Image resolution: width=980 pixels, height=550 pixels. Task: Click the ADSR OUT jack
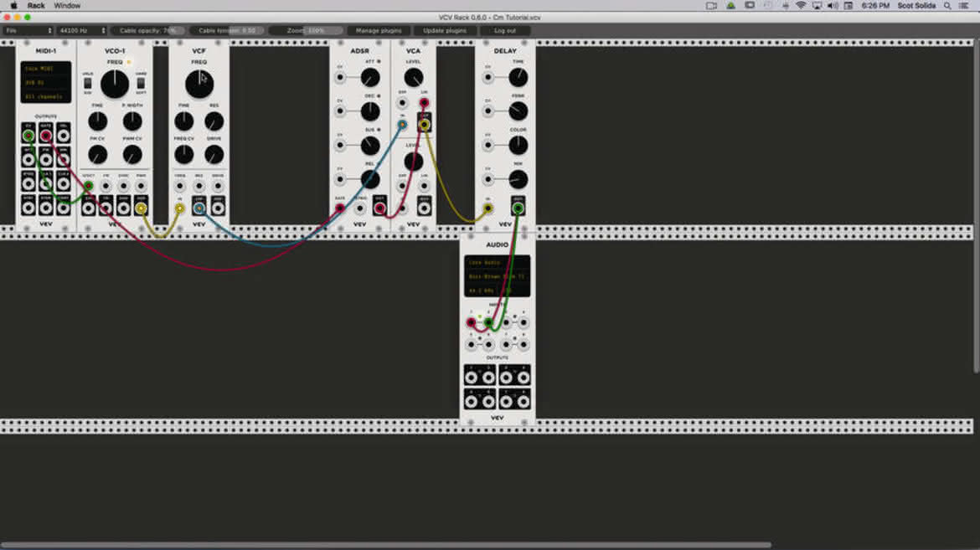coord(379,208)
